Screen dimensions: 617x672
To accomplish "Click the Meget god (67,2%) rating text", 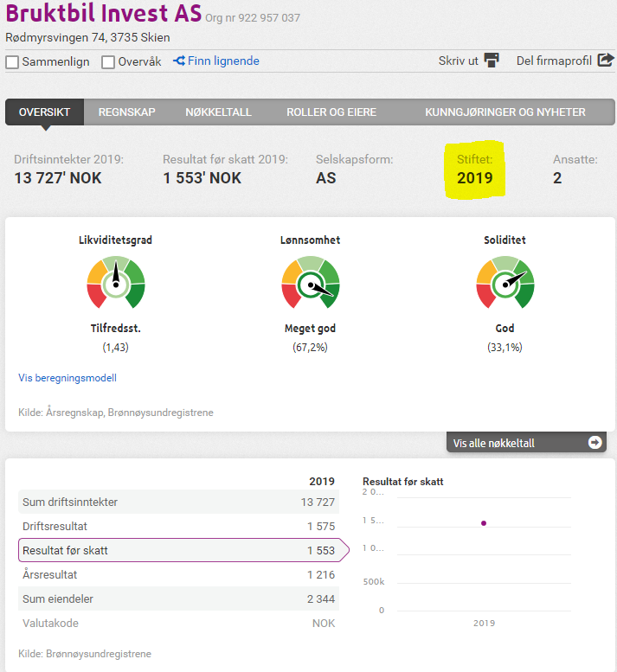I will click(310, 337).
